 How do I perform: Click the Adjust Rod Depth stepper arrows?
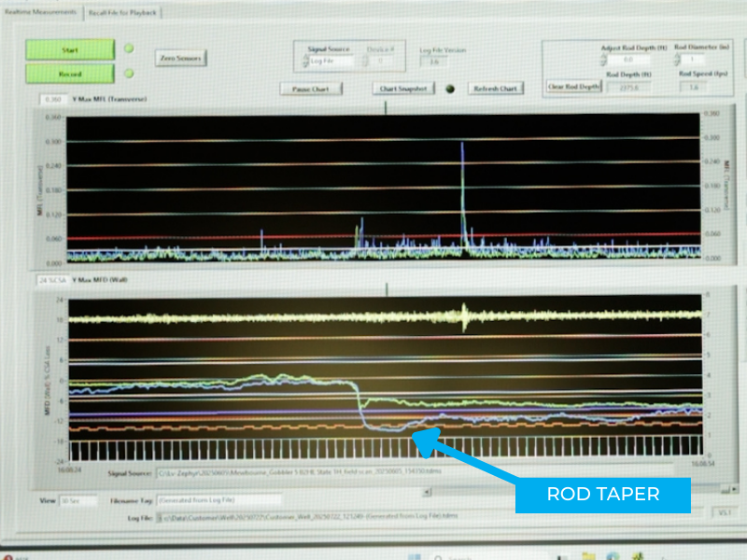[x=603, y=60]
